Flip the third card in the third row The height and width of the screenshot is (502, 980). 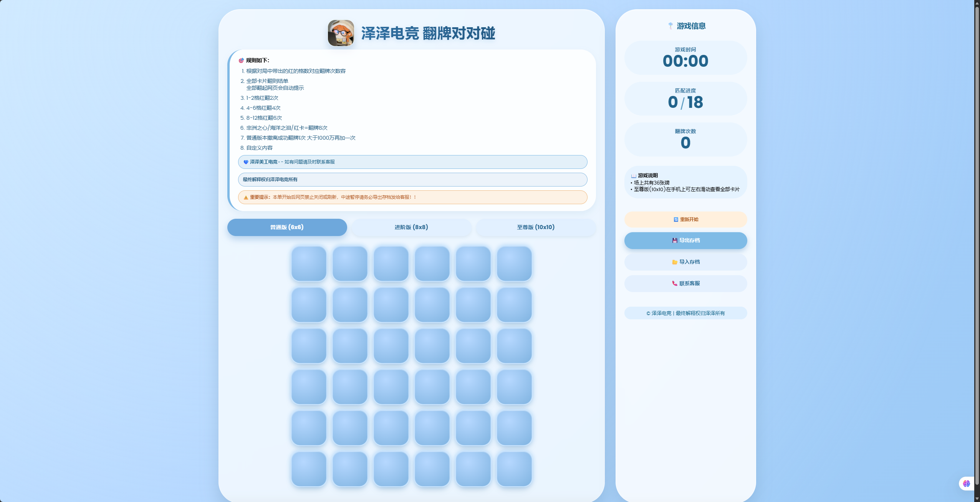click(x=391, y=346)
